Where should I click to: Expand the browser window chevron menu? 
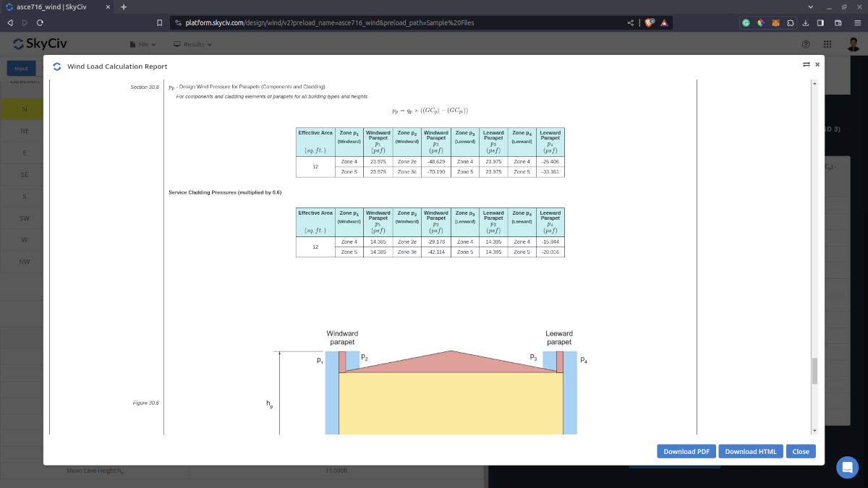pyautogui.click(x=810, y=6)
